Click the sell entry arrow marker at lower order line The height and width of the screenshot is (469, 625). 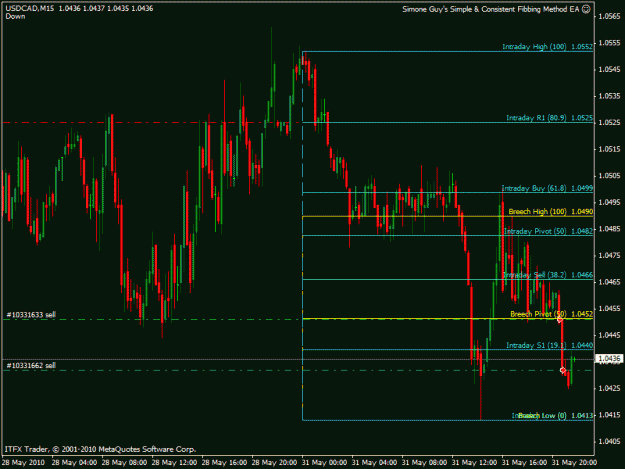point(562,371)
